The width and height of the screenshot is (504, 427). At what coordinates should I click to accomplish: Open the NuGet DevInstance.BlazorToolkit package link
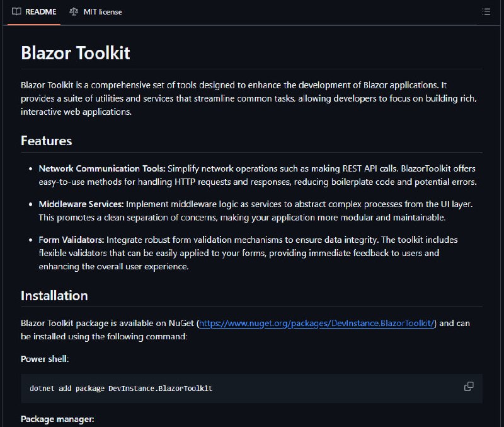(x=317, y=323)
